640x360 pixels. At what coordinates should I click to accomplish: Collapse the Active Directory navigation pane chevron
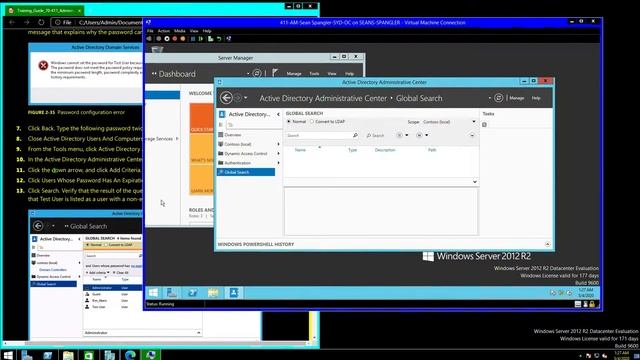[278, 114]
